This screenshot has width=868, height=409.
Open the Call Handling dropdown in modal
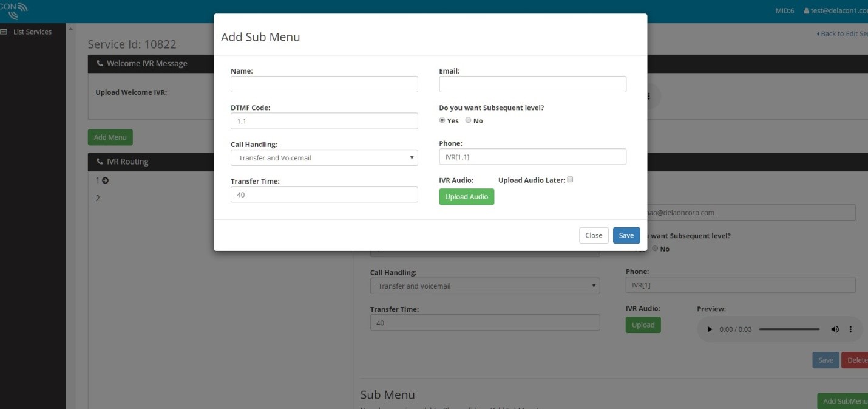click(x=324, y=157)
